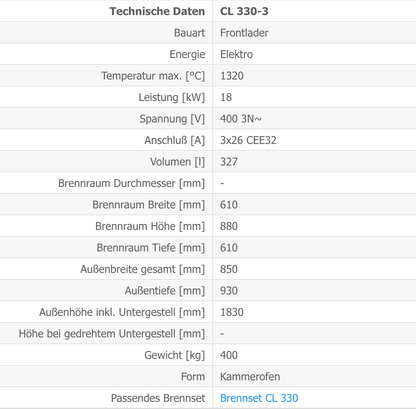The width and height of the screenshot is (416, 409).
Task: Select the Außenbreite gesamt value 850
Action: (x=229, y=269)
